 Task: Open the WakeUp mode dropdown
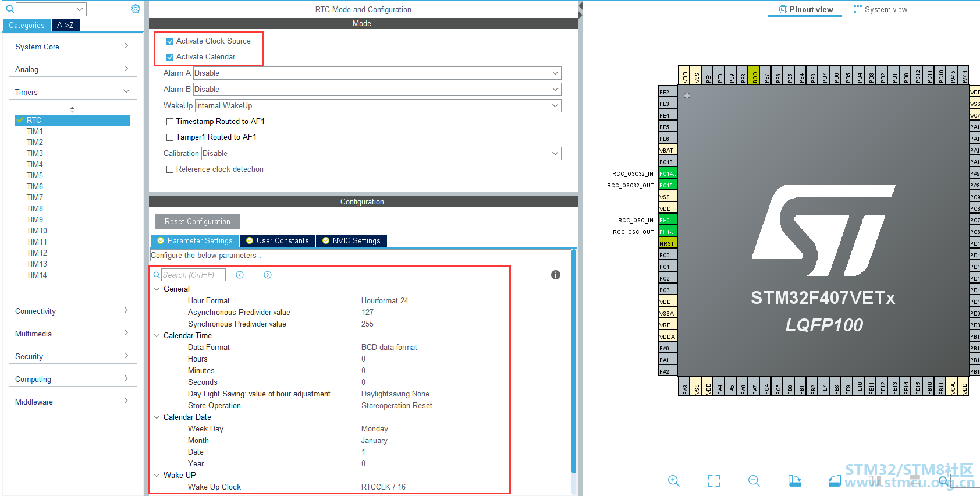tap(378, 105)
